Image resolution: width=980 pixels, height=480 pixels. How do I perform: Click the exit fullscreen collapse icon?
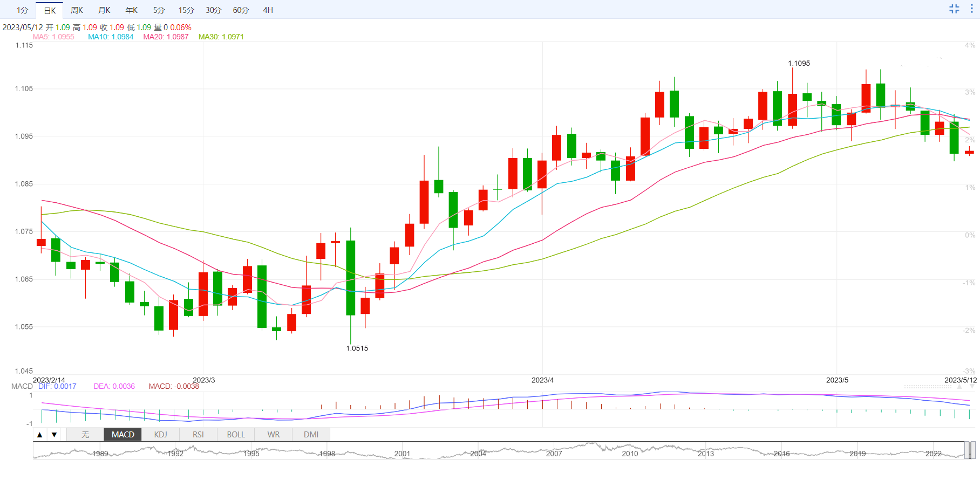pos(954,9)
